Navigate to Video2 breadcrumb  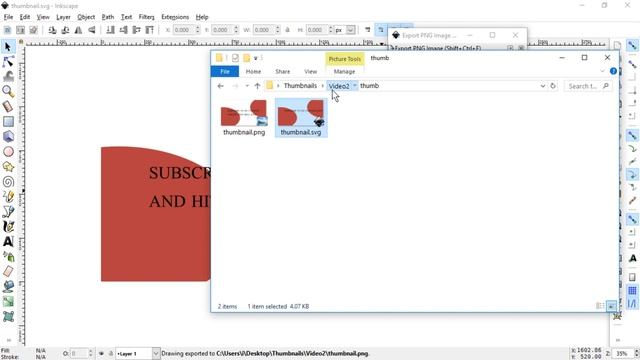(339, 86)
